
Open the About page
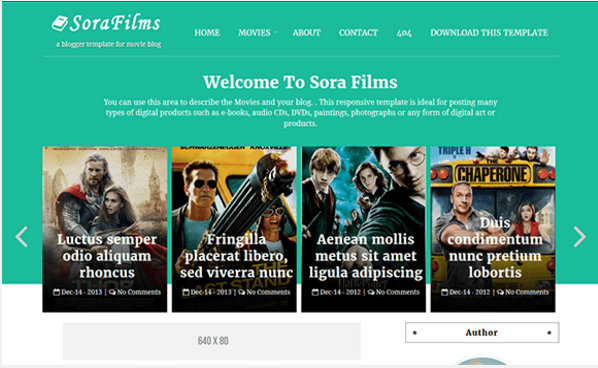click(x=307, y=33)
